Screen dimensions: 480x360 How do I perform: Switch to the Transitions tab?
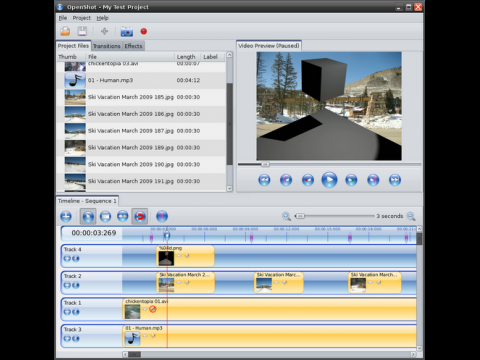click(x=107, y=46)
